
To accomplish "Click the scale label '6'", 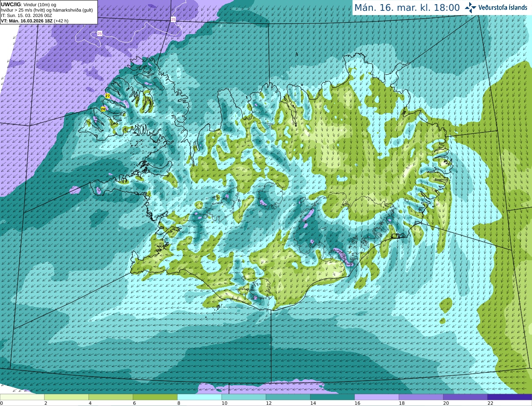I will [134, 403].
